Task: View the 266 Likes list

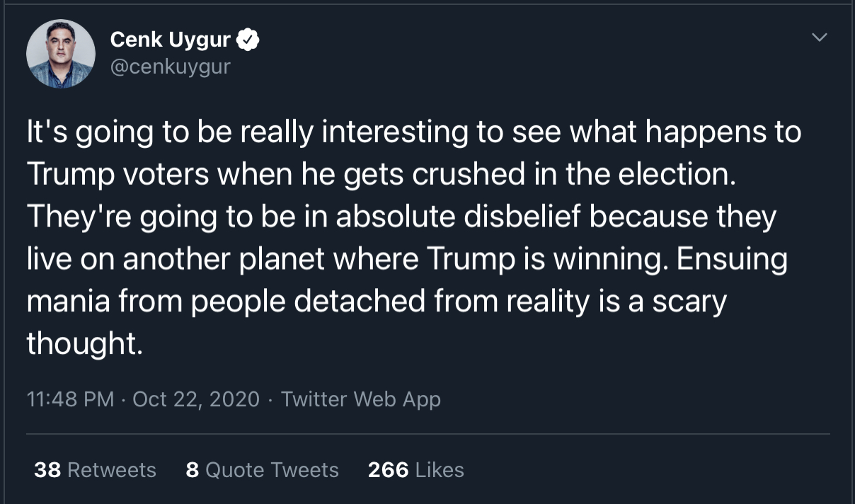Action: tap(416, 470)
